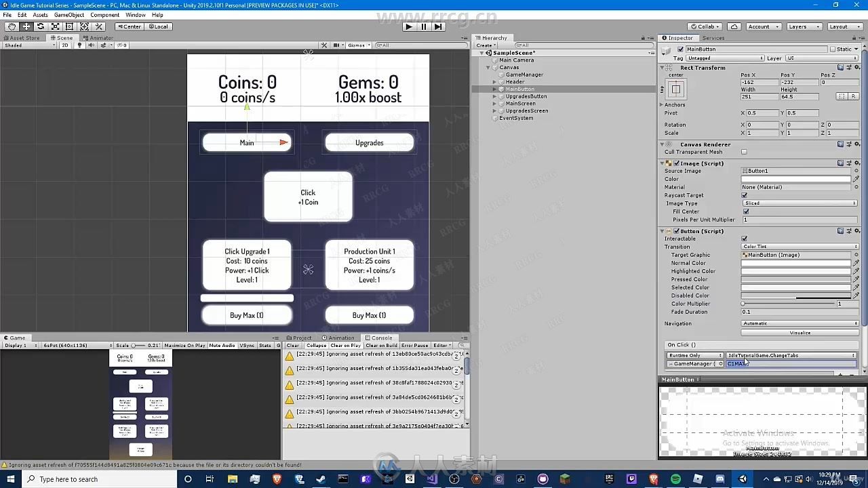Open the Layer dropdown showing UI
Image resolution: width=868 pixels, height=488 pixels.
tap(821, 58)
